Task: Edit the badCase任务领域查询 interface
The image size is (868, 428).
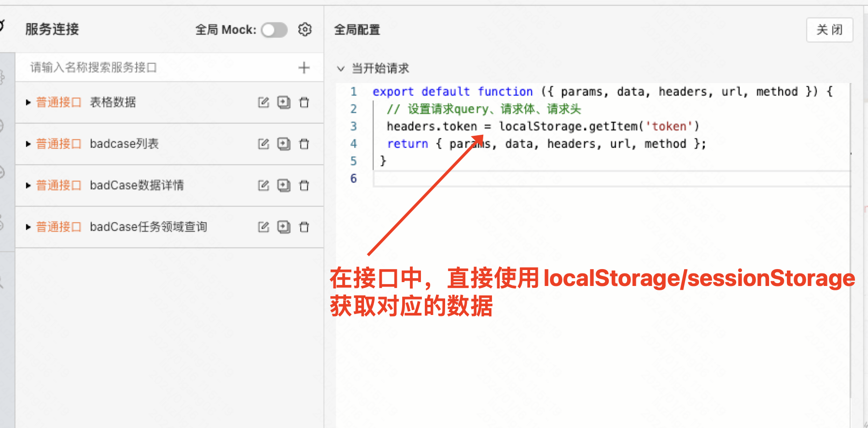Action: [x=263, y=227]
